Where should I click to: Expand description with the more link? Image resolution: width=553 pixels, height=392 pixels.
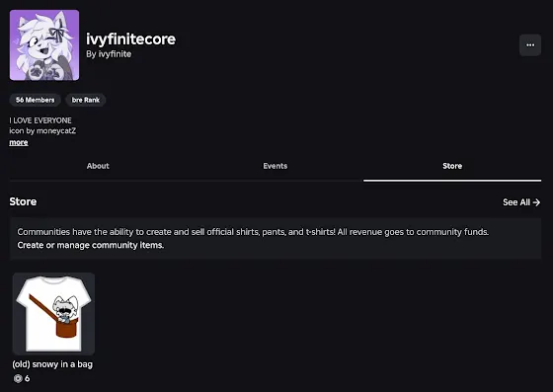[19, 142]
